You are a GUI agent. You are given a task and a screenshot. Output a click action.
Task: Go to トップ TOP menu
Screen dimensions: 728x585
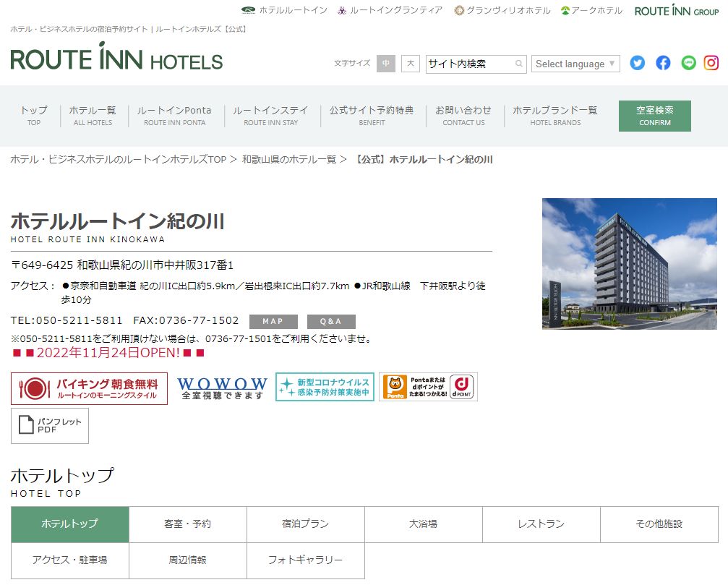pyautogui.click(x=34, y=116)
